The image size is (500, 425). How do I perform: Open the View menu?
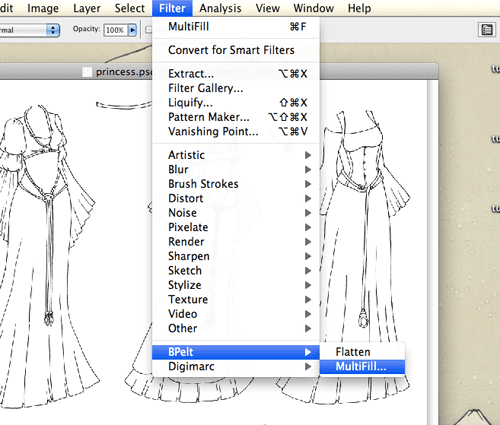(267, 8)
